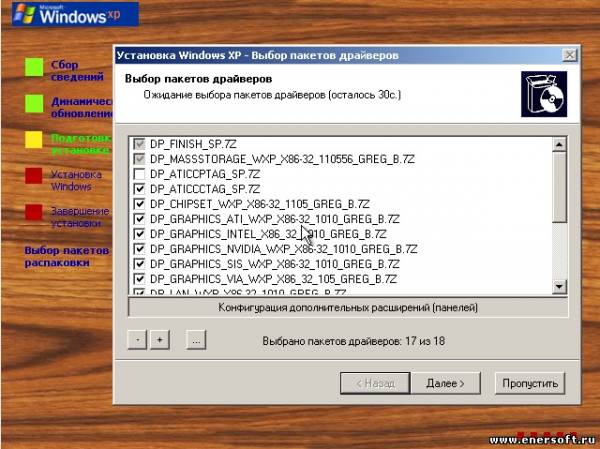Select DP_CHIPSET_WXP_X86-32_1105_GREG_B.7Z entry
Image resolution: width=600 pixels, height=449 pixels.
[x=260, y=204]
